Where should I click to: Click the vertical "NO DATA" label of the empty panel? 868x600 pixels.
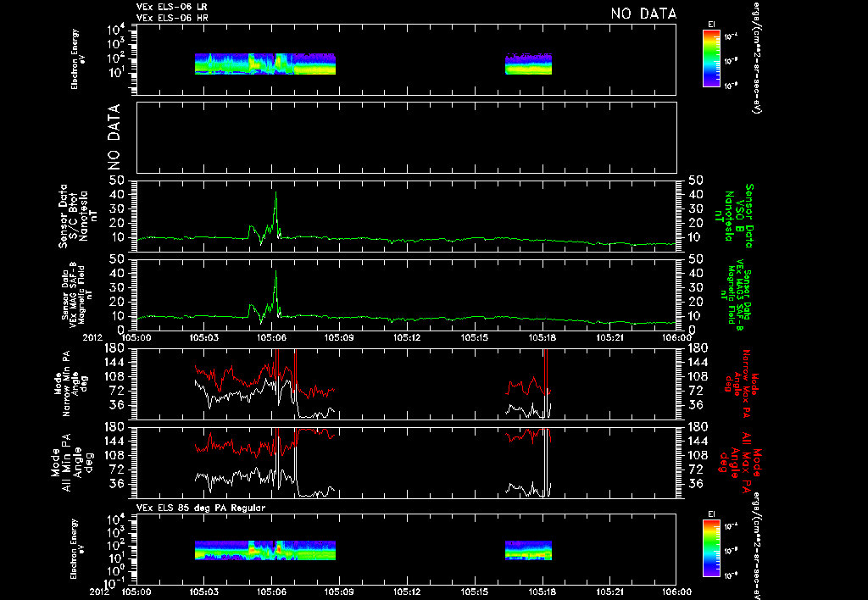[114, 137]
